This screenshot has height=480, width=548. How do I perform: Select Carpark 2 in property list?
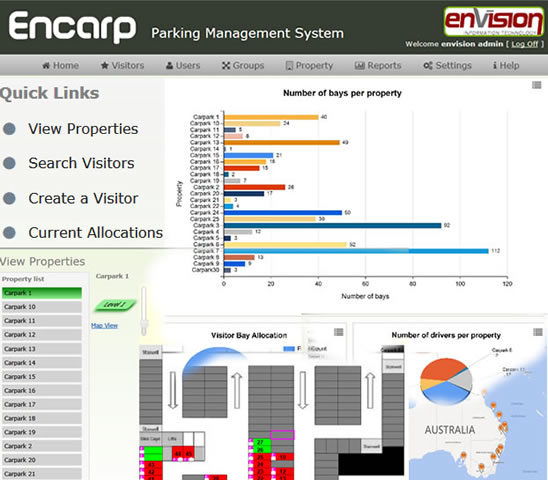click(x=42, y=446)
